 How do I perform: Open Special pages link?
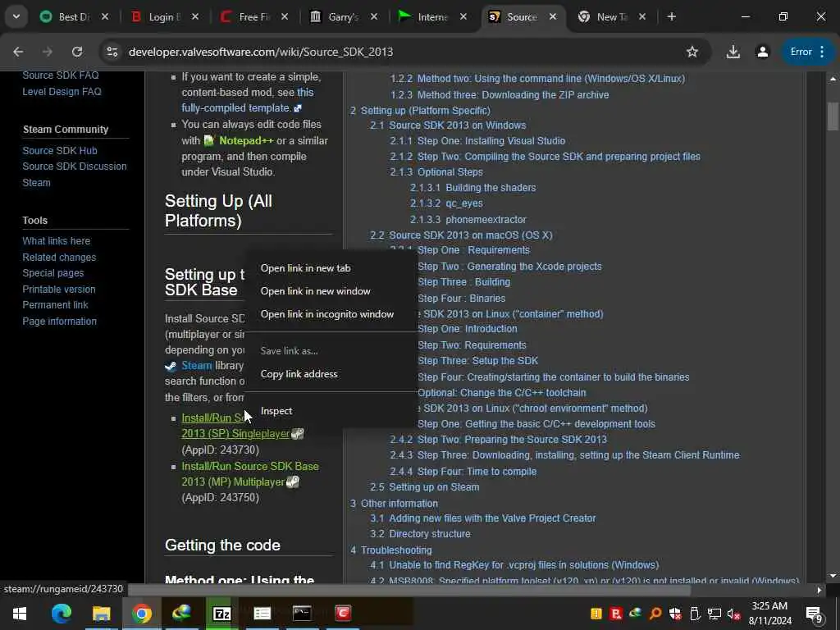53,273
